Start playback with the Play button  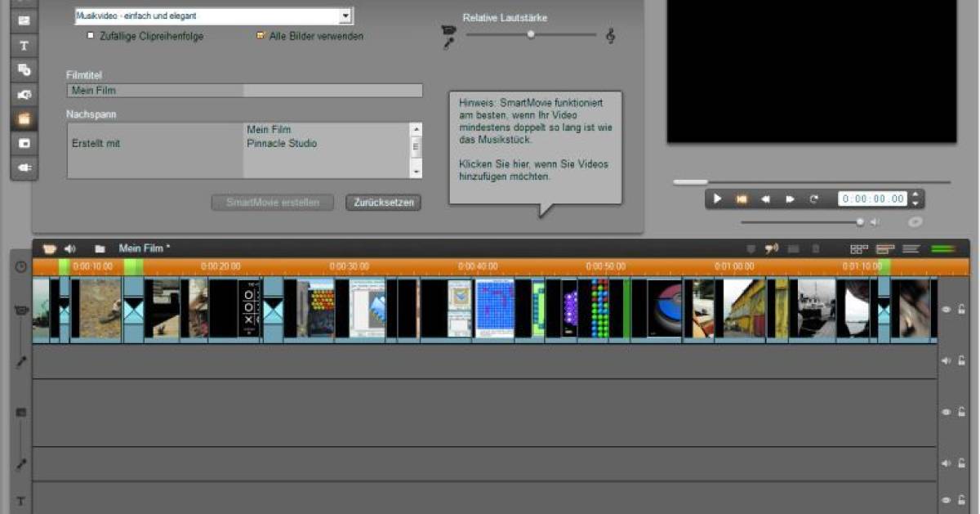pos(717,199)
